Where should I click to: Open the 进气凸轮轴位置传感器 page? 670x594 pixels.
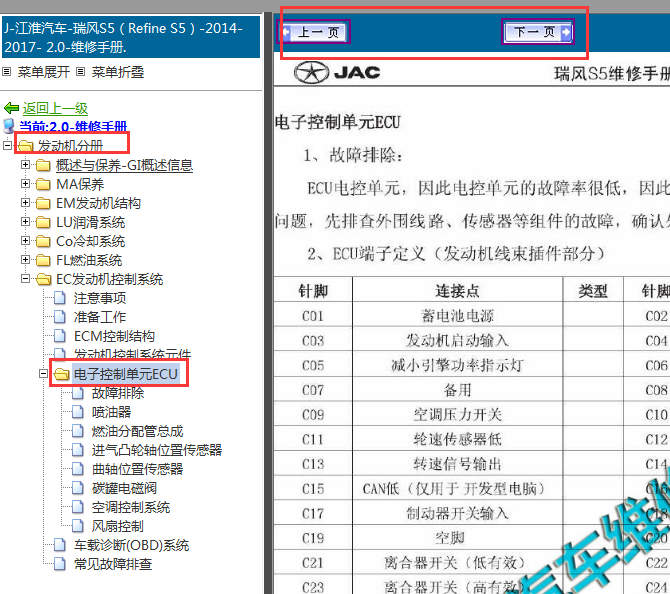(157, 450)
